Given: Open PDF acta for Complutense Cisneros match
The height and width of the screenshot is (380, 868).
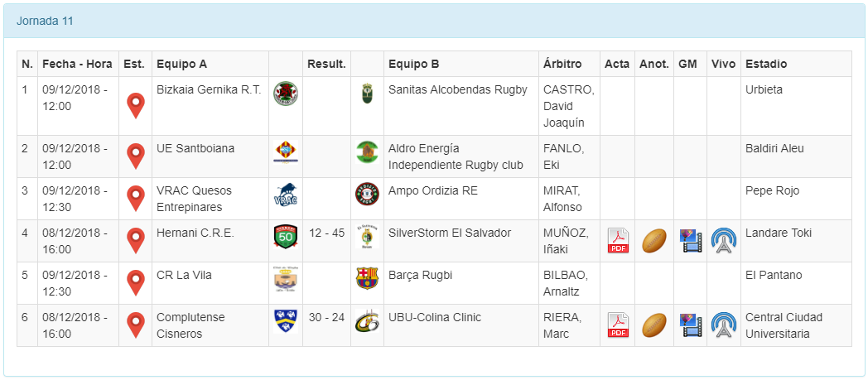Looking at the screenshot, I should pyautogui.click(x=617, y=325).
